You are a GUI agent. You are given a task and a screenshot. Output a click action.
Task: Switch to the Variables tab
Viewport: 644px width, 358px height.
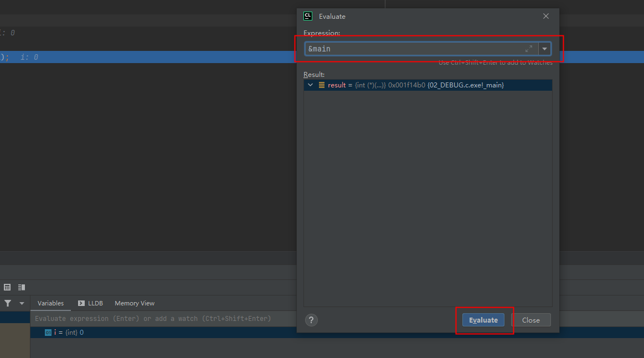pyautogui.click(x=50, y=303)
